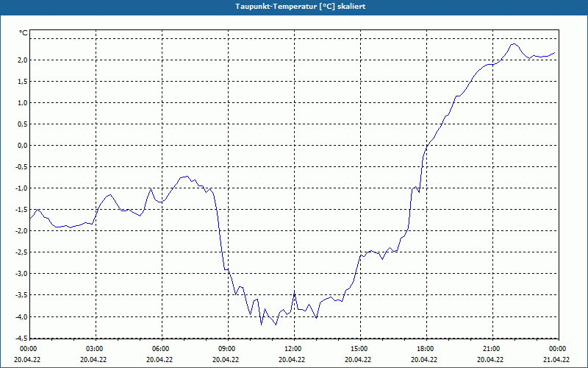Viewport: 588px width, 368px height.
Task: Select the '-4,0' y-axis value
Action: click(20, 317)
